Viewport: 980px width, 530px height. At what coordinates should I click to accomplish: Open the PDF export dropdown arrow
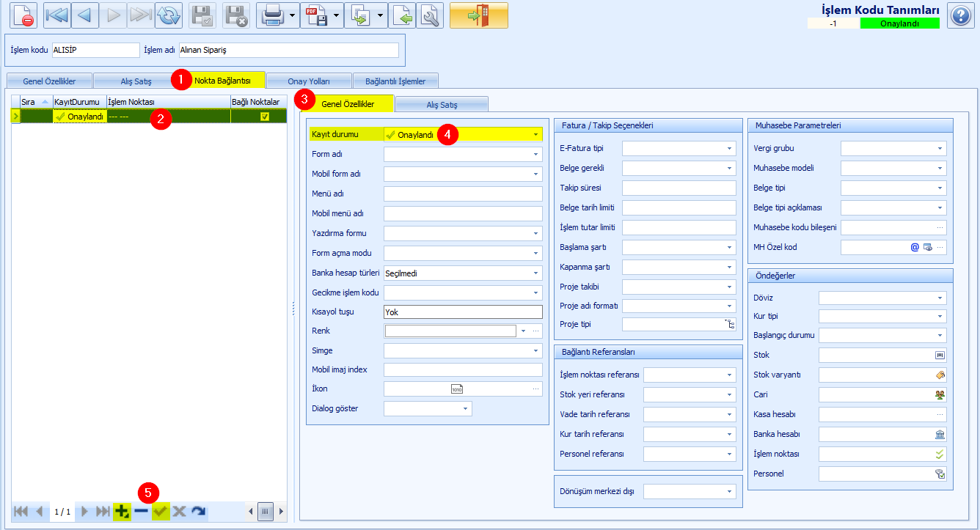pyautogui.click(x=337, y=15)
